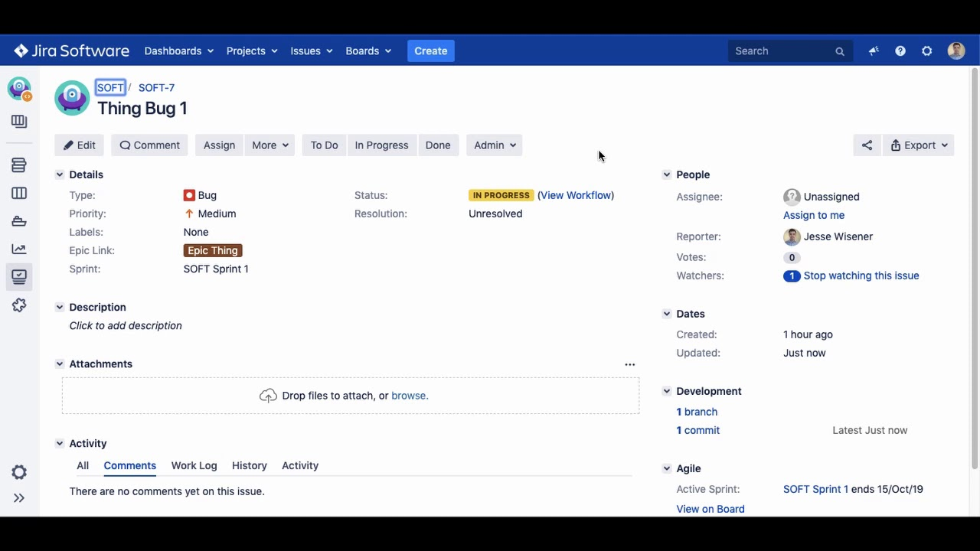Click the search magnifier icon

point(840,51)
